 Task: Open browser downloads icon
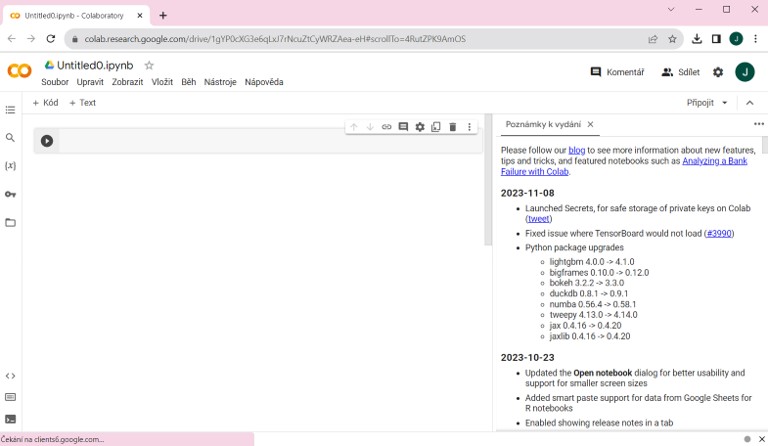[697, 39]
